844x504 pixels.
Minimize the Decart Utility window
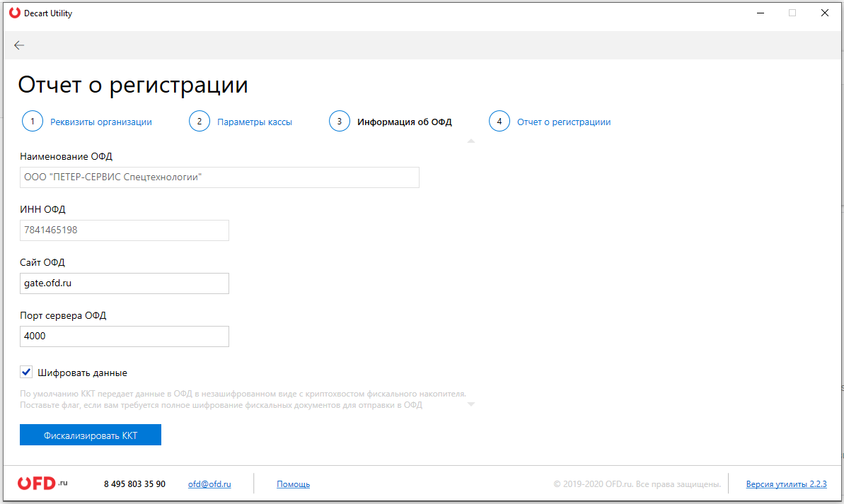click(x=761, y=13)
